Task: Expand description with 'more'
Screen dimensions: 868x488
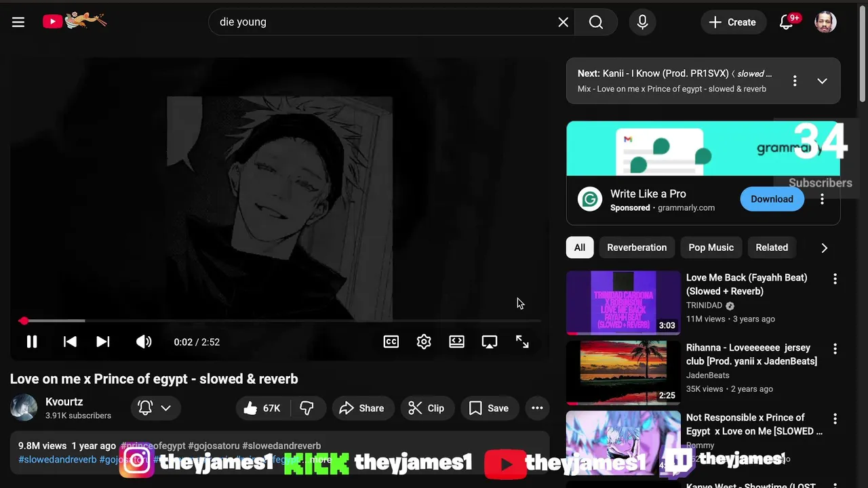Action: click(x=321, y=460)
